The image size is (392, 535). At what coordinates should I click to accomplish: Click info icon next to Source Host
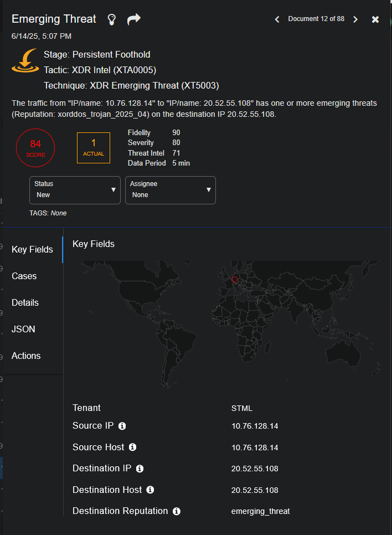(132, 447)
